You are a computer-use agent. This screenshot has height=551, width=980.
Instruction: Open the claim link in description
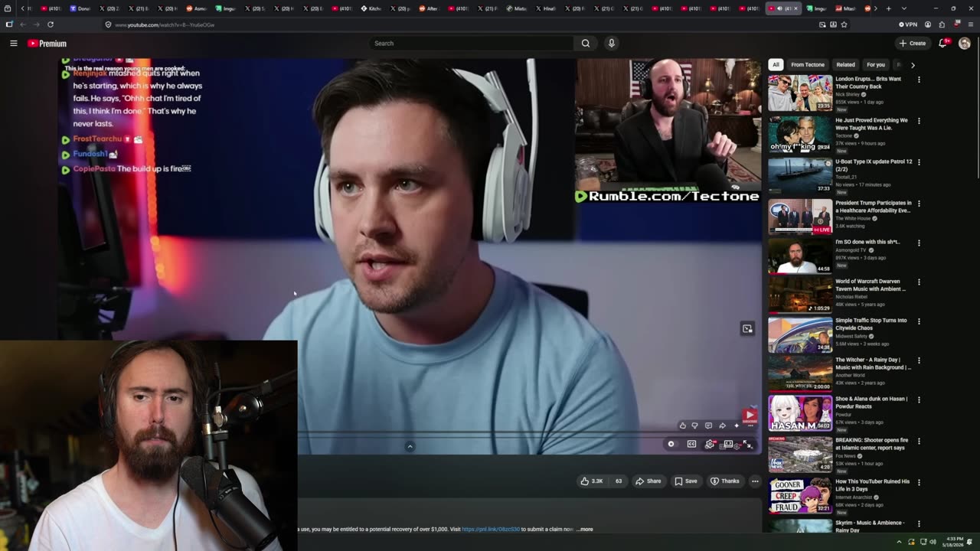pos(490,529)
